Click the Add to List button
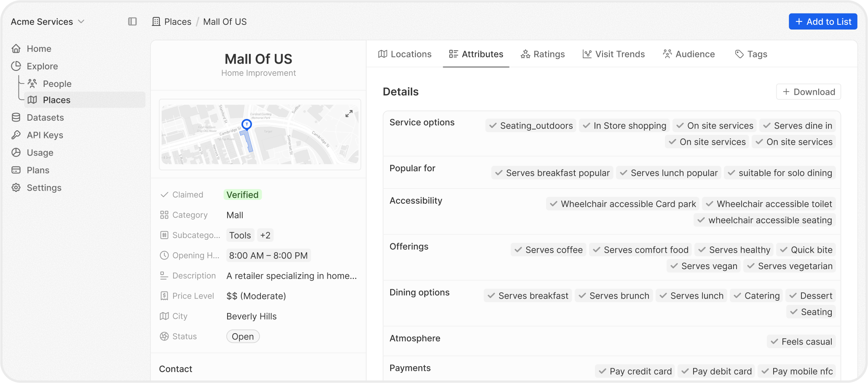Viewport: 868px width, 383px height. 822,22
